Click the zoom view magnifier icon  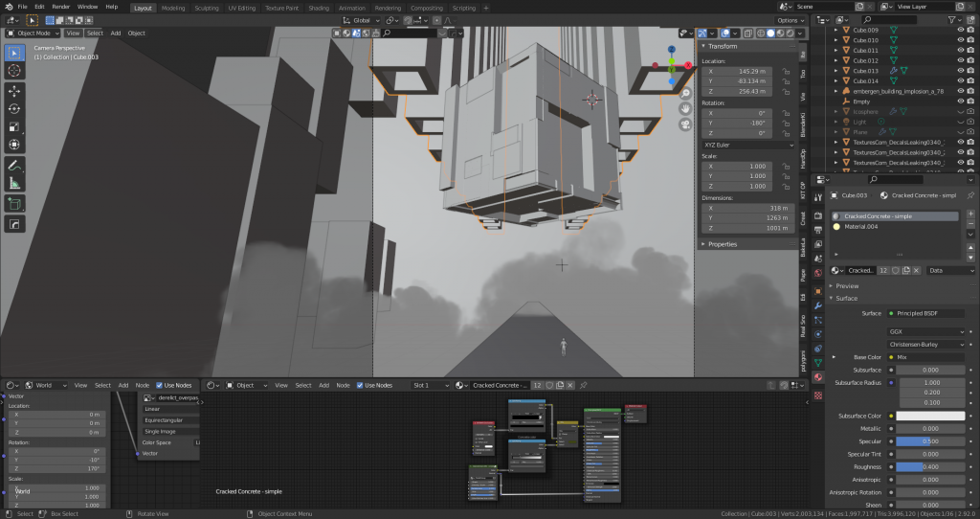tap(685, 93)
